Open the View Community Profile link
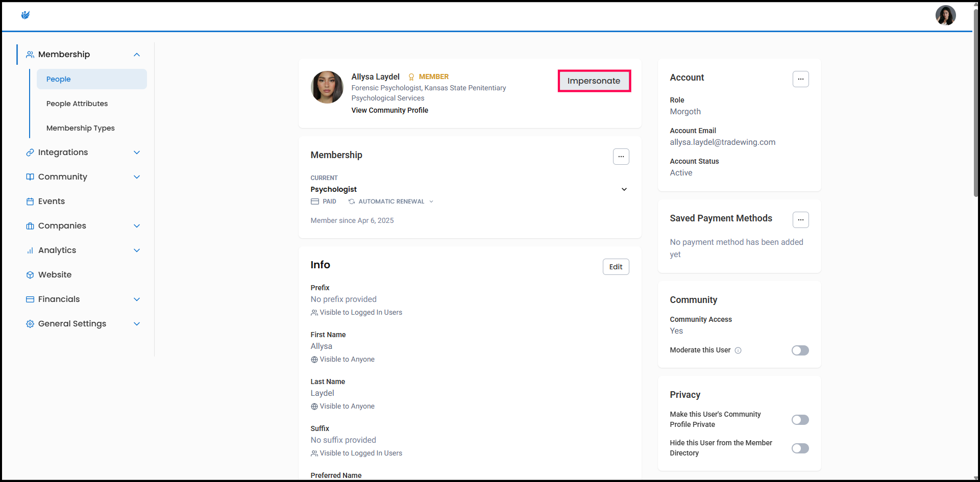 click(389, 110)
